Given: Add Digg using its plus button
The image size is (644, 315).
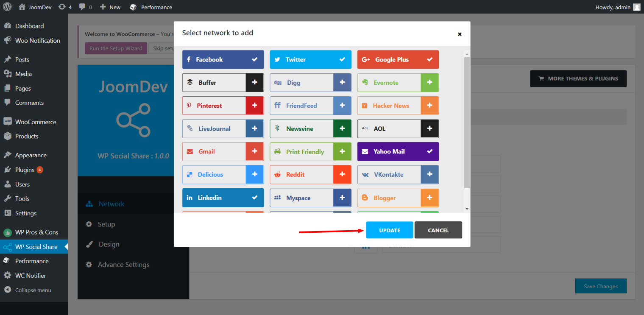Looking at the screenshot, I should click(x=342, y=82).
